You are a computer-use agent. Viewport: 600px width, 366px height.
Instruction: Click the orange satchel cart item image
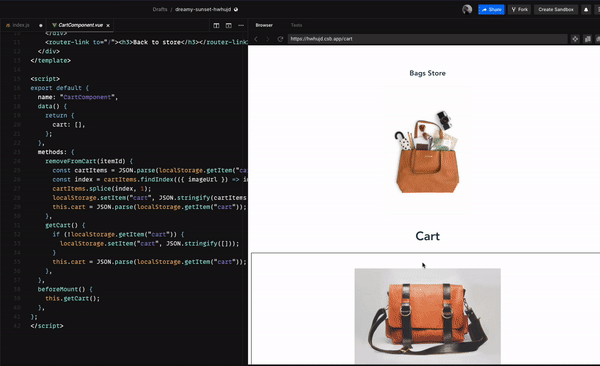click(427, 316)
